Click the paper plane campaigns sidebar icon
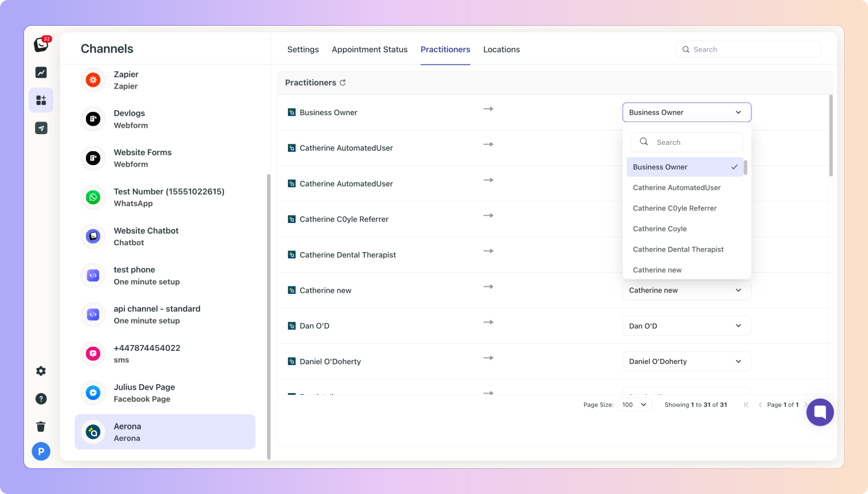Viewport: 868px width, 494px height. 41,128
